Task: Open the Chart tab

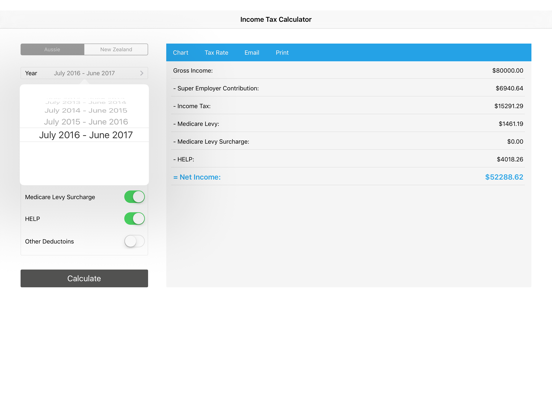Action: 181,52
